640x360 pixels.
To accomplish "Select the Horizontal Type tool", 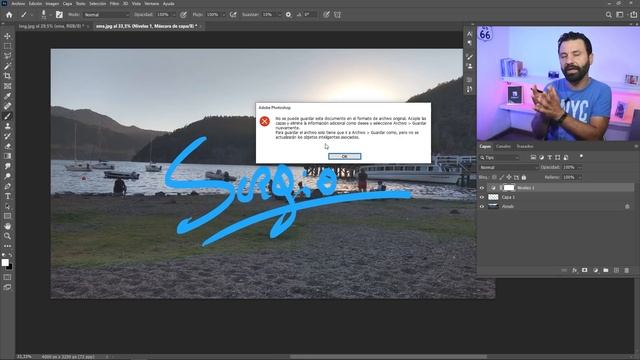I will point(7,196).
